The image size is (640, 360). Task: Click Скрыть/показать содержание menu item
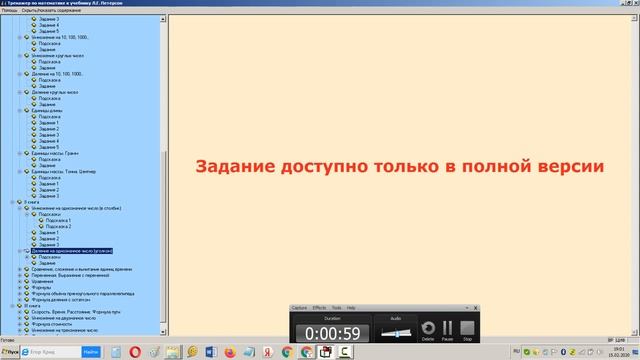[x=51, y=10]
